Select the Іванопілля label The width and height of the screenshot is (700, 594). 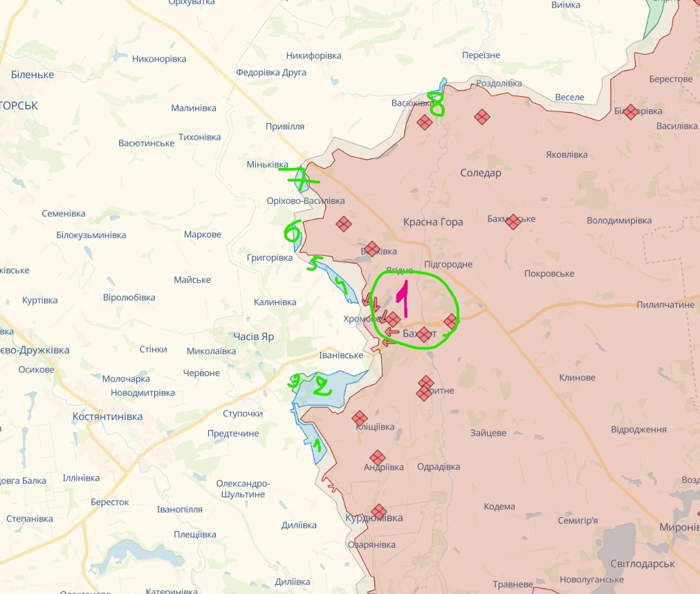[x=179, y=510]
